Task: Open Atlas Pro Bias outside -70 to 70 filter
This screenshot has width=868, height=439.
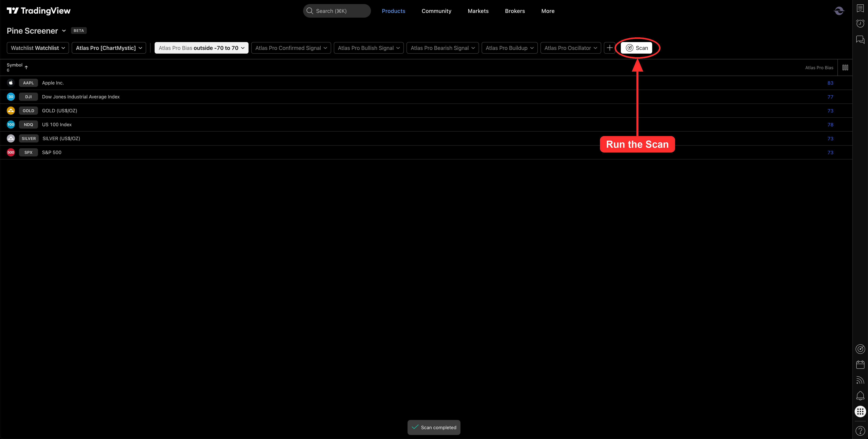Action: [x=202, y=48]
